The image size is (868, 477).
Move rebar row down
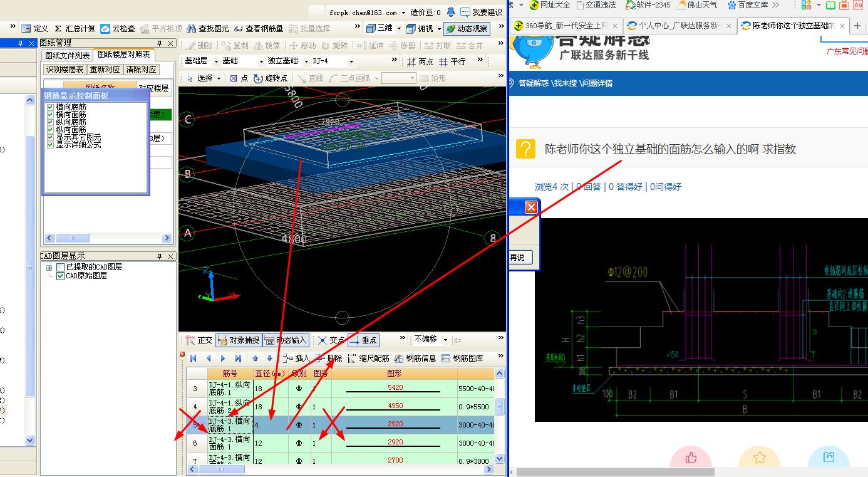269,359
